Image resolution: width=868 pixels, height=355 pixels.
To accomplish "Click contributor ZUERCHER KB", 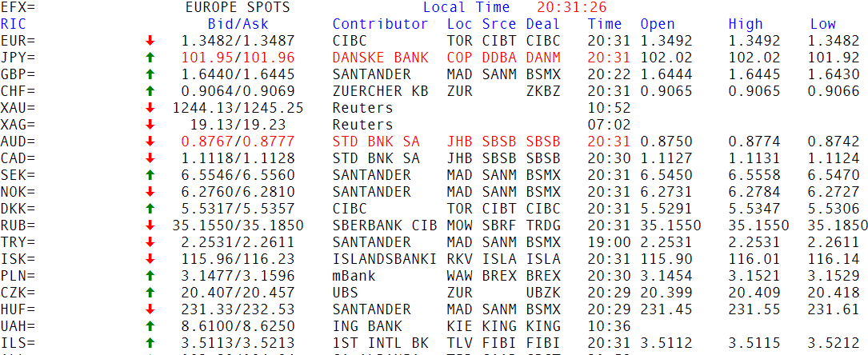I will click(380, 91).
